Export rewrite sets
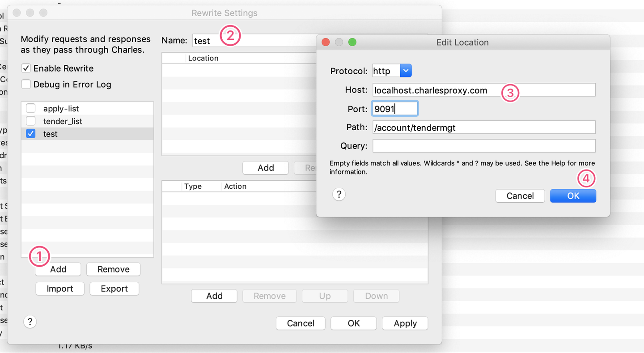This screenshot has width=644, height=353. pos(114,289)
